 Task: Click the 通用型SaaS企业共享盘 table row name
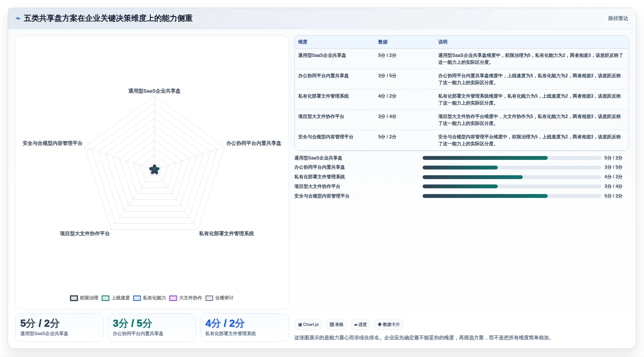tap(322, 55)
